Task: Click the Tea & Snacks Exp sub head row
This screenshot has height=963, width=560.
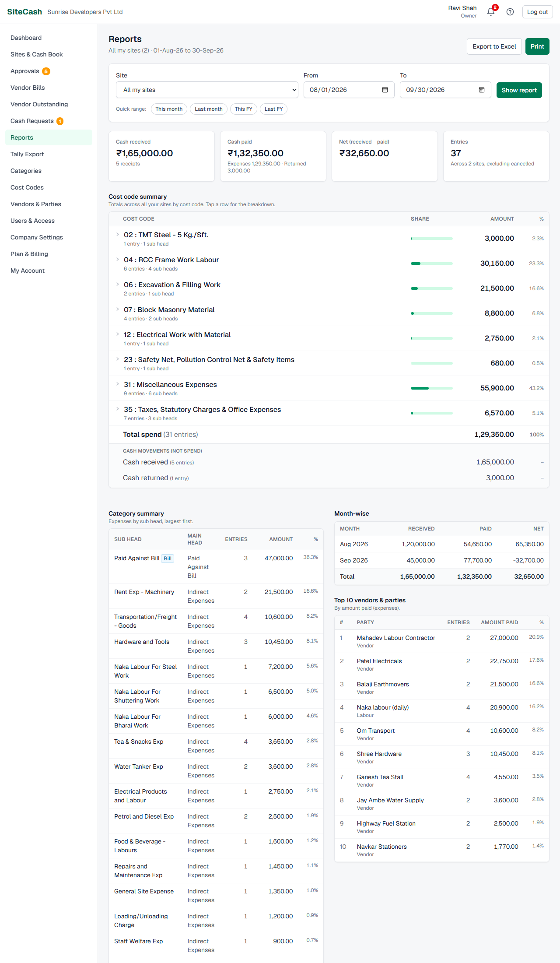Action: coord(216,746)
